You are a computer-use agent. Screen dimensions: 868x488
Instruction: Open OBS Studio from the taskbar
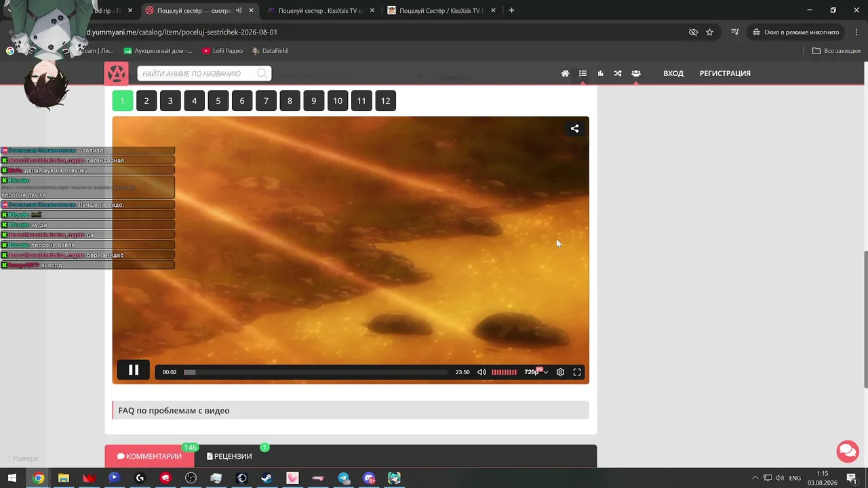191,478
